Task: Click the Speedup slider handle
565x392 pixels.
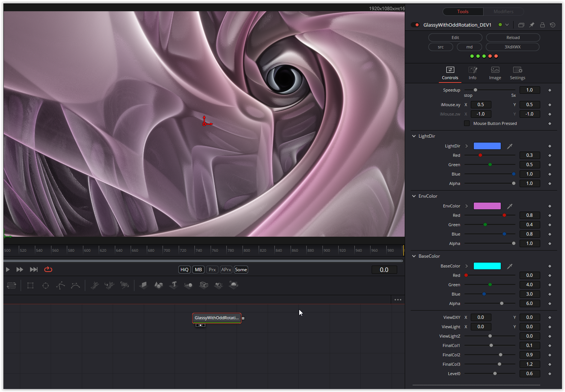Action: pyautogui.click(x=475, y=90)
